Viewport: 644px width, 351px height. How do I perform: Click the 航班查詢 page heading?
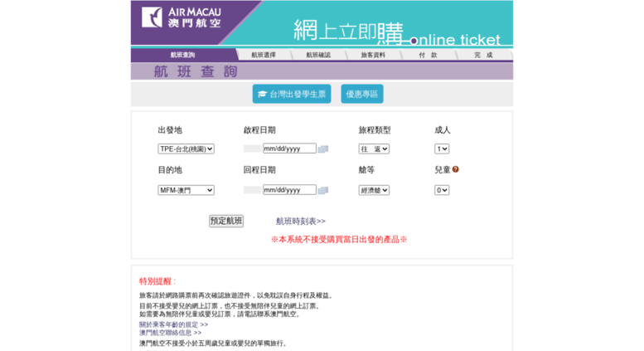pyautogui.click(x=196, y=71)
